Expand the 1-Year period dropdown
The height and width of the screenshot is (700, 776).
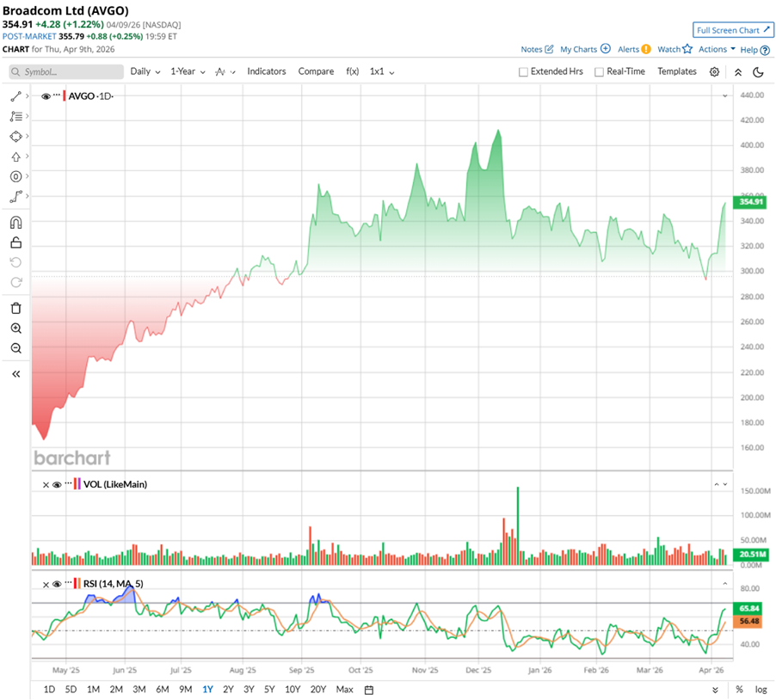click(187, 71)
